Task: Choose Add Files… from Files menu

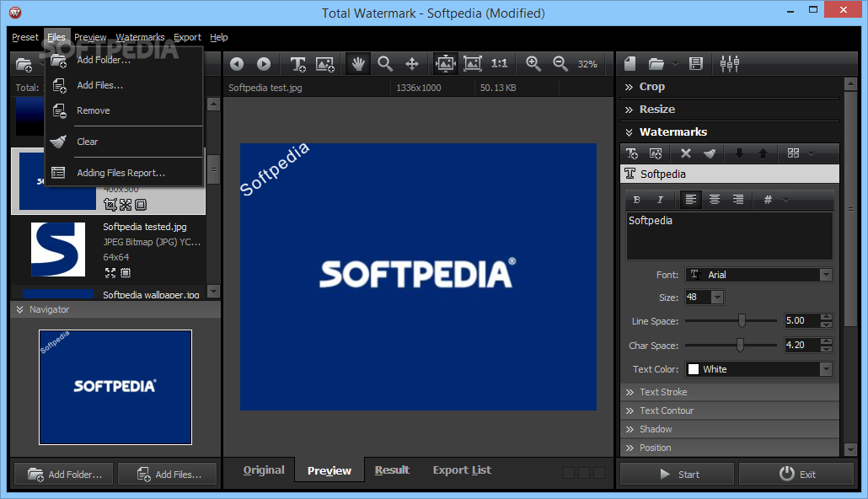Action: (x=124, y=85)
